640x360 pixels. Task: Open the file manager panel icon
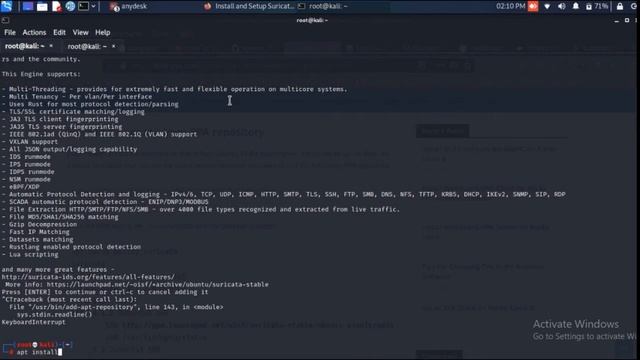pos(42,6)
